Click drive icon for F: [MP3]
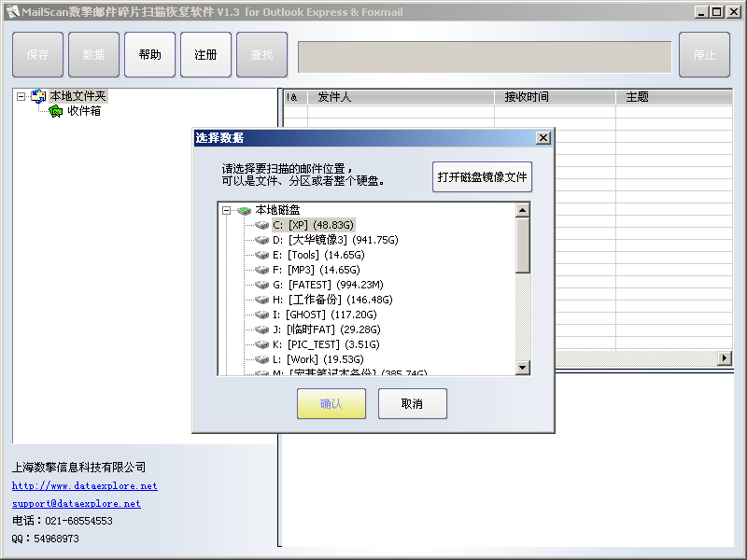747x560 pixels. click(261, 270)
